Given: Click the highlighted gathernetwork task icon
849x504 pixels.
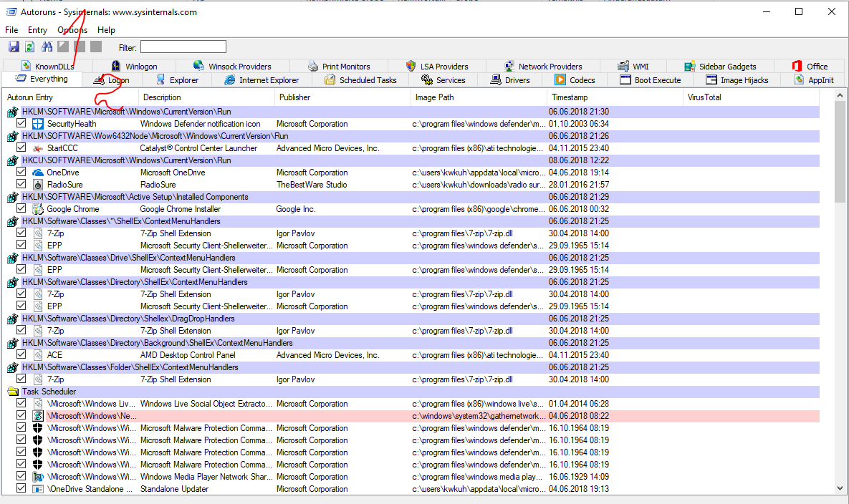Looking at the screenshot, I should [x=38, y=416].
